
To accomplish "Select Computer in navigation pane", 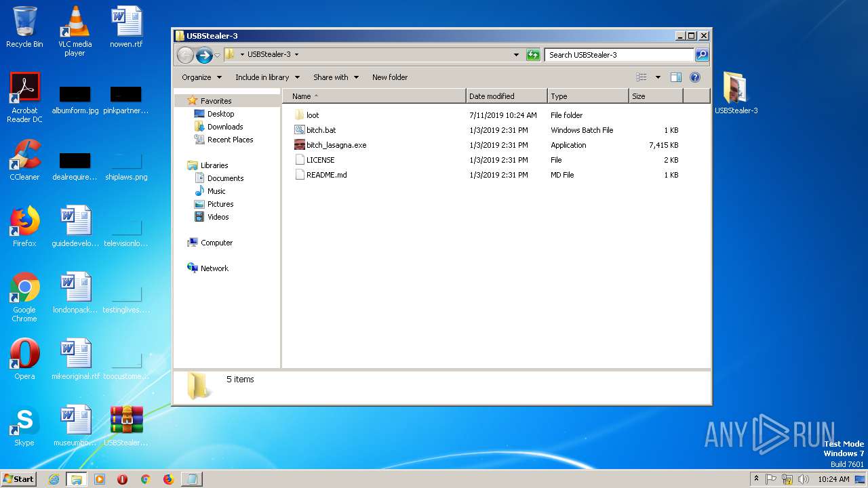I will click(216, 243).
